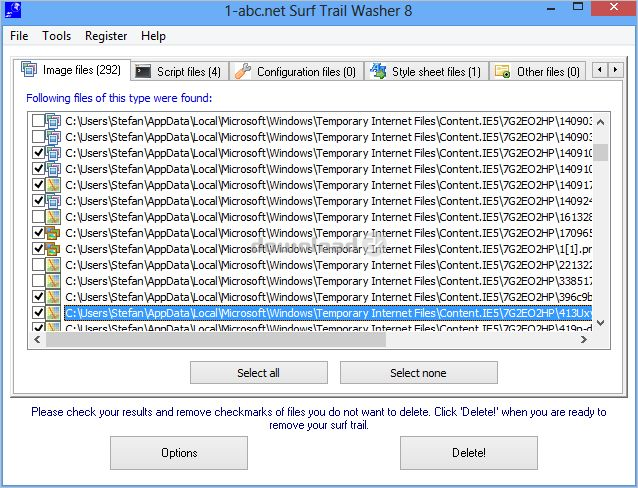The width and height of the screenshot is (638, 488).
Task: Select the file path row ending in 338517
Action: point(328,281)
